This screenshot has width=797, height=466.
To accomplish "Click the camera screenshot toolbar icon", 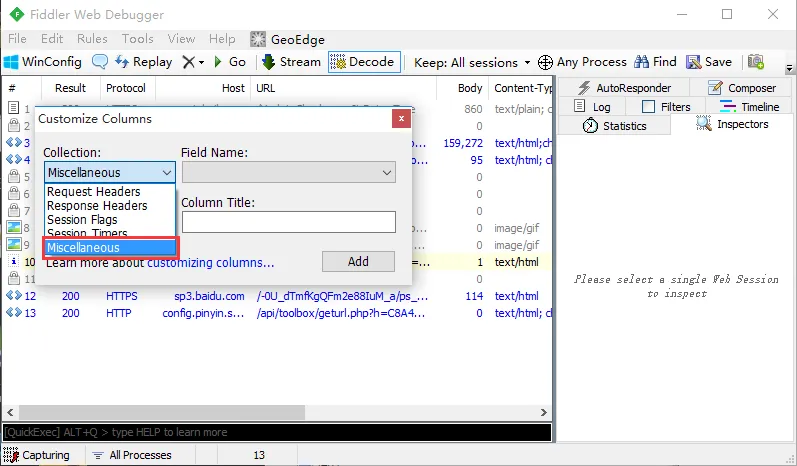I will click(755, 62).
